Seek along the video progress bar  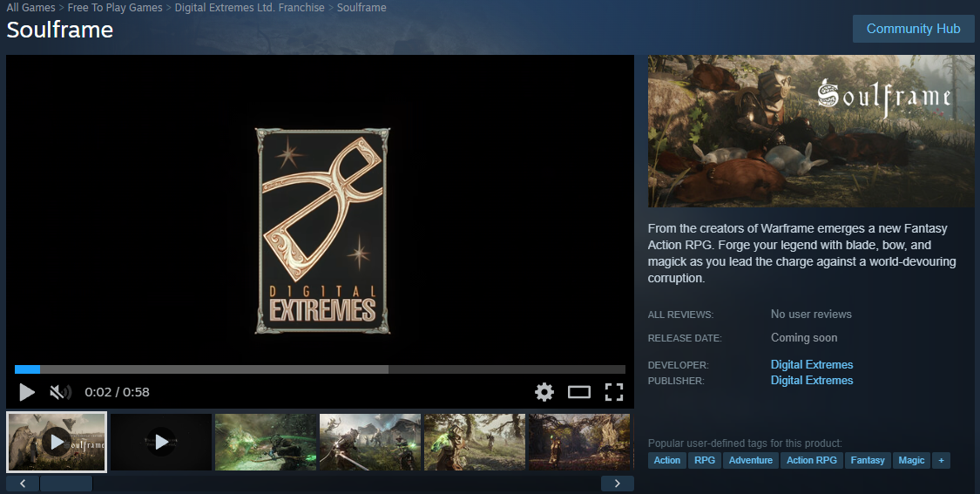[320, 369]
